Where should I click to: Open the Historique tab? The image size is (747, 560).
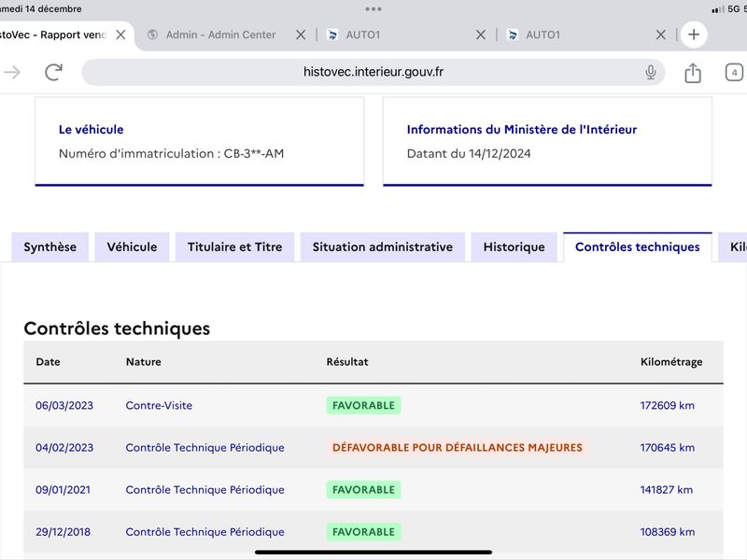pos(514,247)
